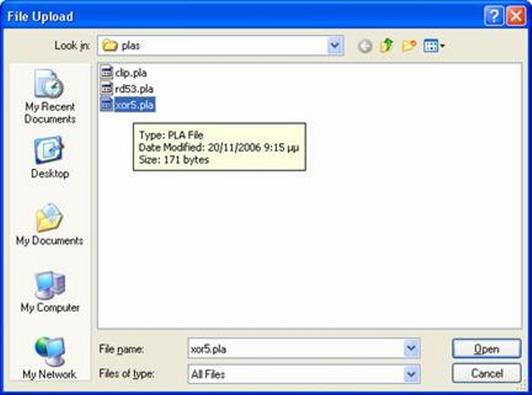Viewport: 532px width, 395px height.
Task: Expand the Files of type dropdown arrow
Action: 411,374
